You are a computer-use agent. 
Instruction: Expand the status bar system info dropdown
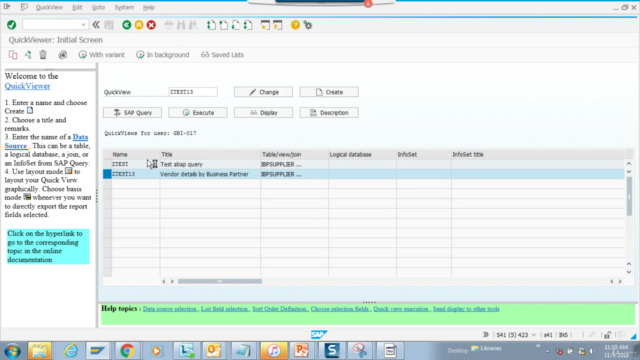point(533,335)
